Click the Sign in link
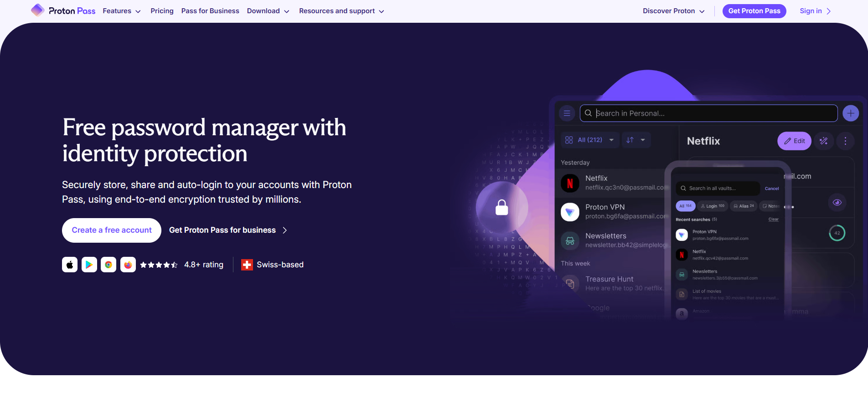Image resolution: width=868 pixels, height=413 pixels. (x=815, y=11)
